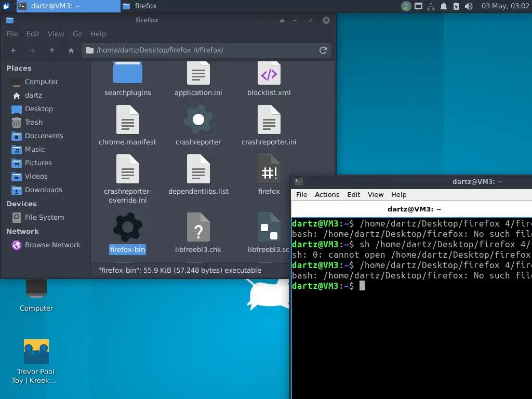The image size is (532, 399).
Task: Open Videos in the Places sidebar
Action: (36, 177)
